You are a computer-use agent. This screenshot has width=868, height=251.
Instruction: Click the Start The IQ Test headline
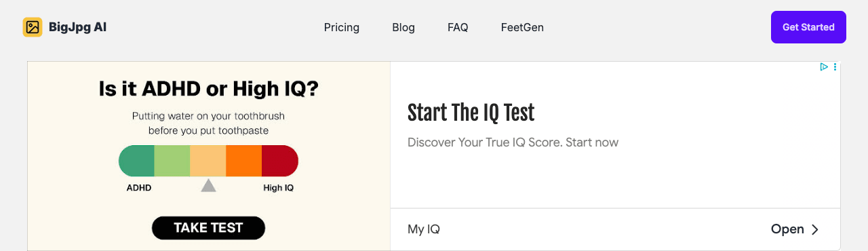[x=471, y=113]
